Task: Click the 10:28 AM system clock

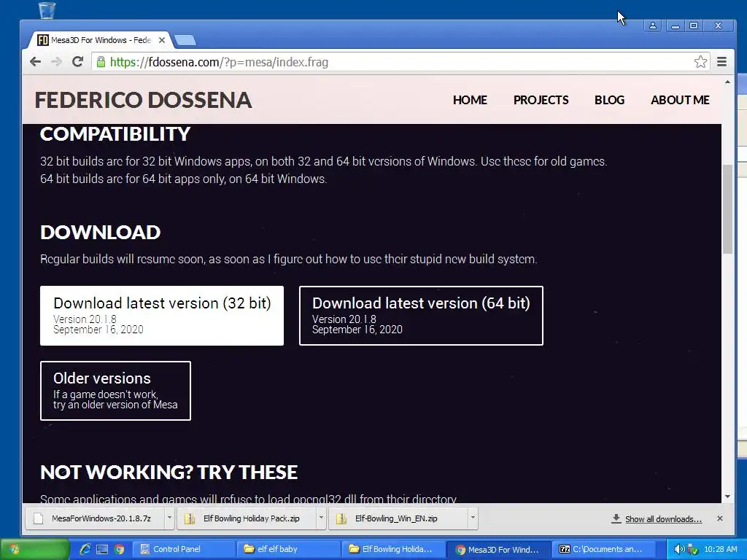Action: point(720,550)
